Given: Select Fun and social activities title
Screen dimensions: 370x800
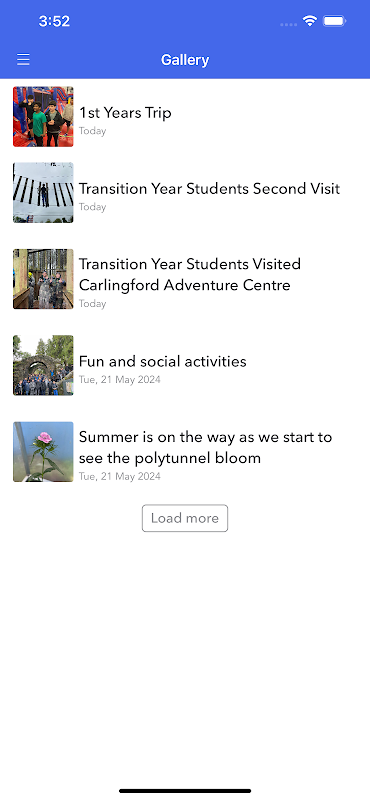Looking at the screenshot, I should pos(162,361).
